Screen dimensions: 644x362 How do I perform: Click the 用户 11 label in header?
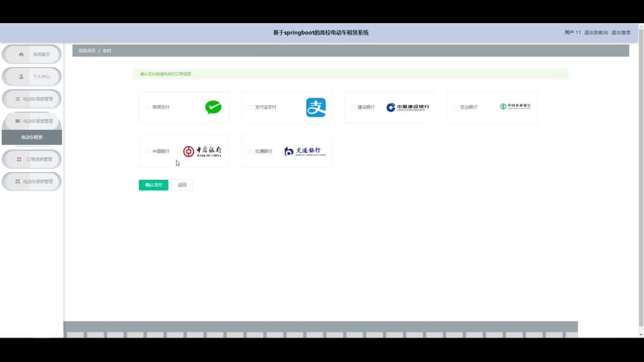point(573,33)
